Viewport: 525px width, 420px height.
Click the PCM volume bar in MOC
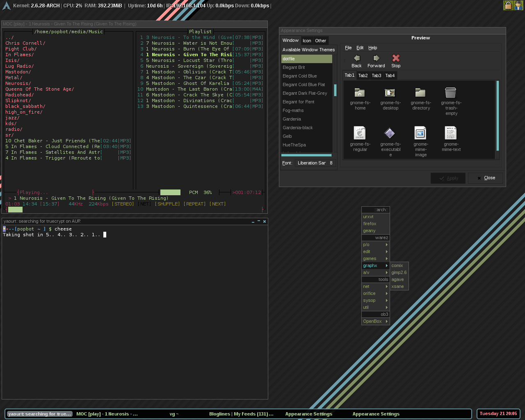170,192
